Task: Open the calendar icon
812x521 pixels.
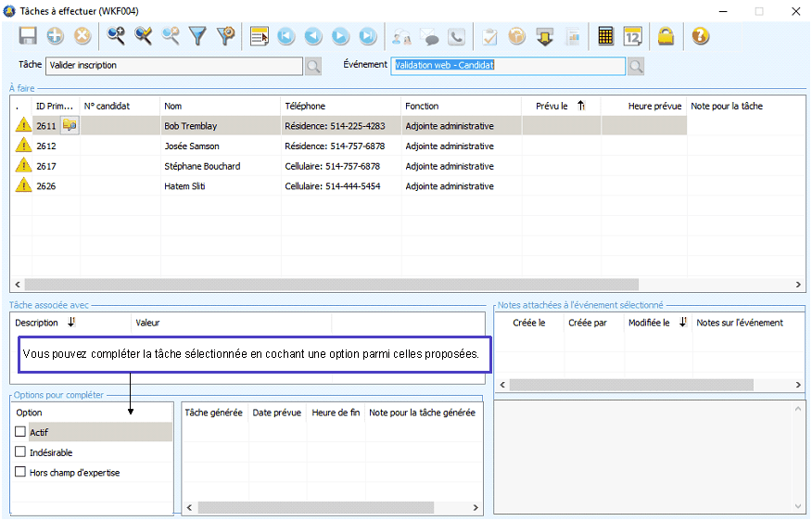Action: pyautogui.click(x=632, y=36)
